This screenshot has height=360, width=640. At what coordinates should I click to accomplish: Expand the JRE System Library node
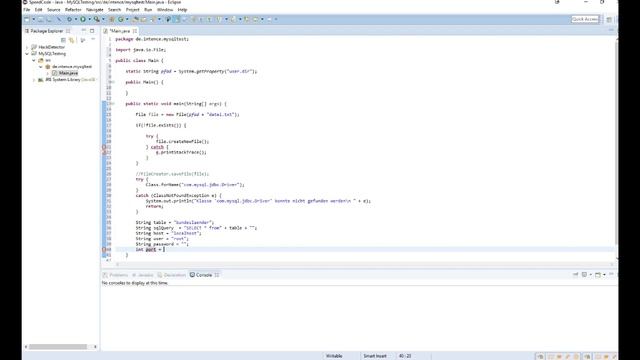click(x=34, y=80)
